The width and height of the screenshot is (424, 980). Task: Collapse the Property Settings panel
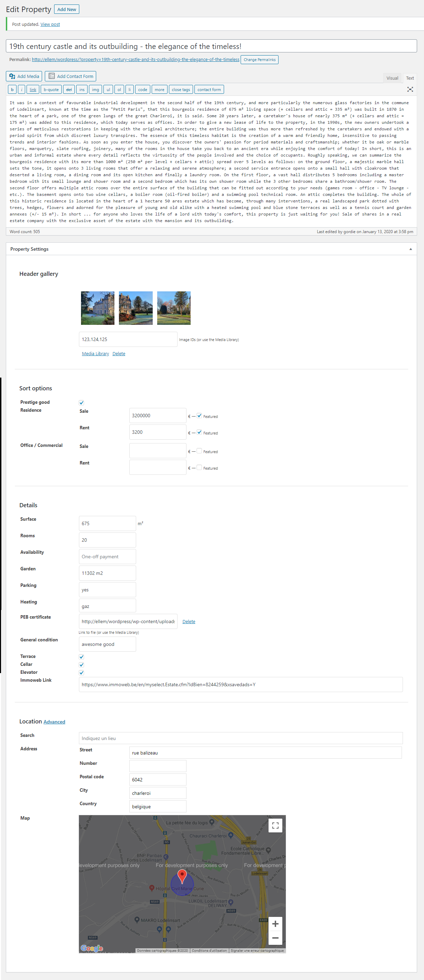pyautogui.click(x=410, y=249)
